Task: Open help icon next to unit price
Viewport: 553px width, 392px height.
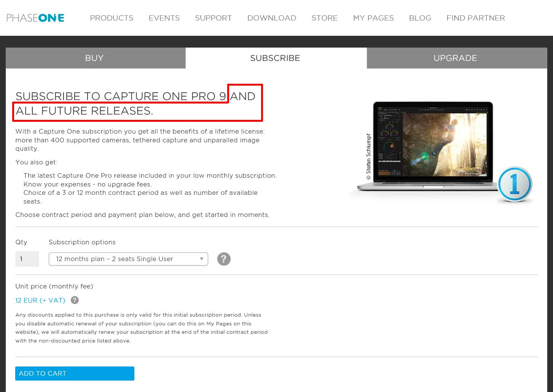Action: [75, 300]
